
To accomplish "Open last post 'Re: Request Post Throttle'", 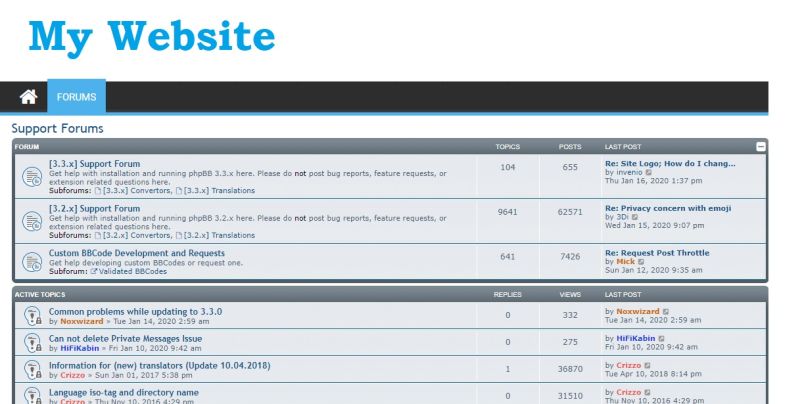I will (x=657, y=253).
